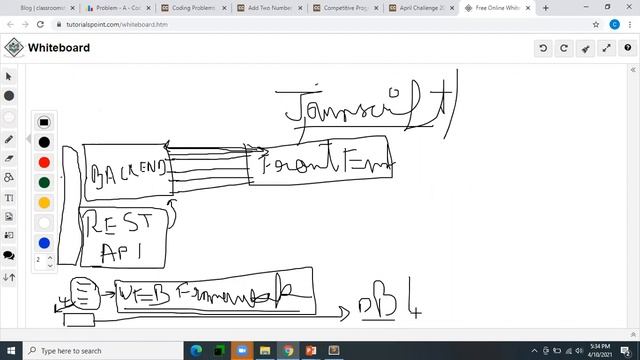Open PowerPoint from the taskbar

tap(311, 350)
